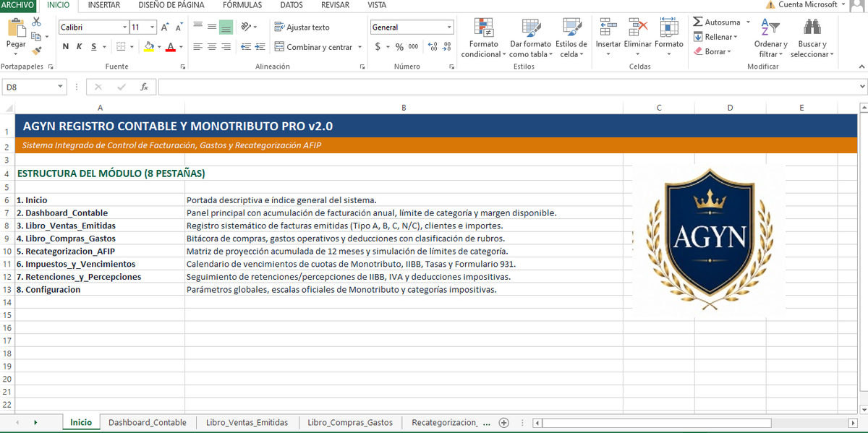
Task: Click the Buscar y seleccionar binoculars icon
Action: [x=812, y=27]
